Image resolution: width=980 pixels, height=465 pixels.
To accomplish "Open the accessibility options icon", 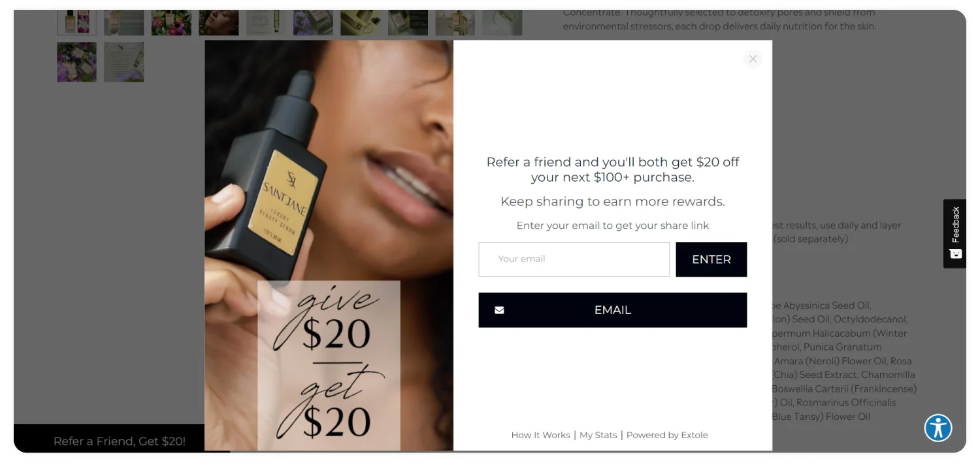I will [x=938, y=428].
